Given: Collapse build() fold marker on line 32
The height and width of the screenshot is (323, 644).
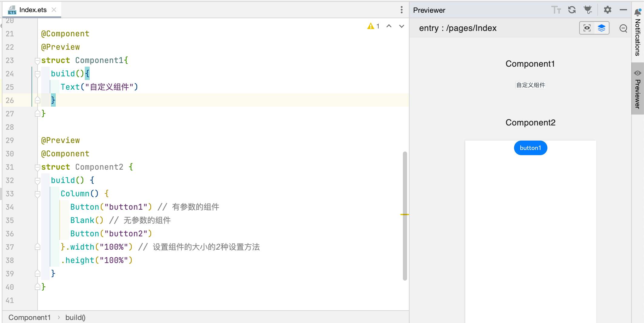Looking at the screenshot, I should pos(38,181).
